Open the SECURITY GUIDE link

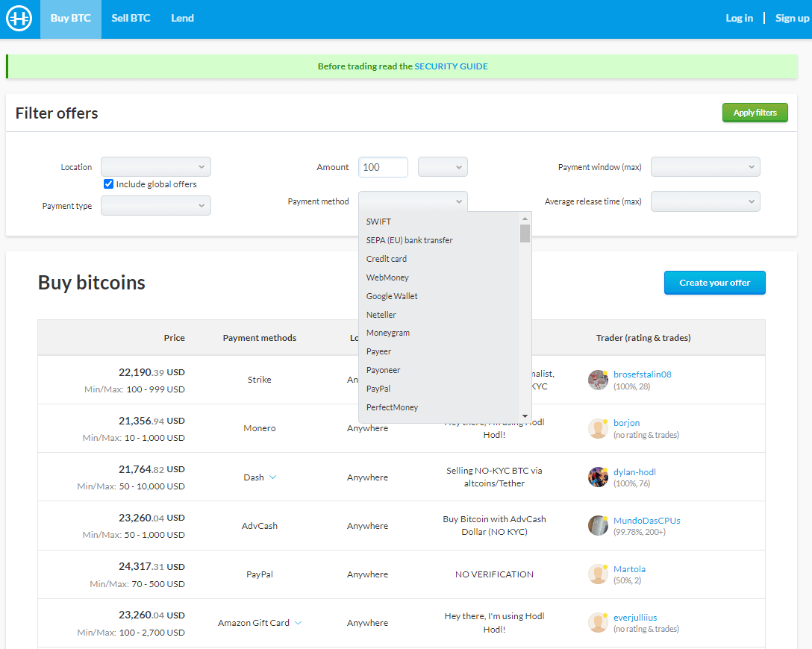tap(451, 66)
